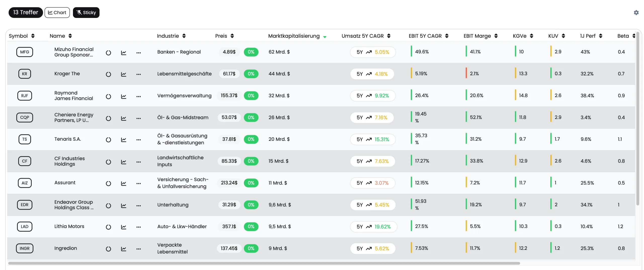644x270 pixels.
Task: Open more options for Tenaris S.A.
Action: coord(138,140)
